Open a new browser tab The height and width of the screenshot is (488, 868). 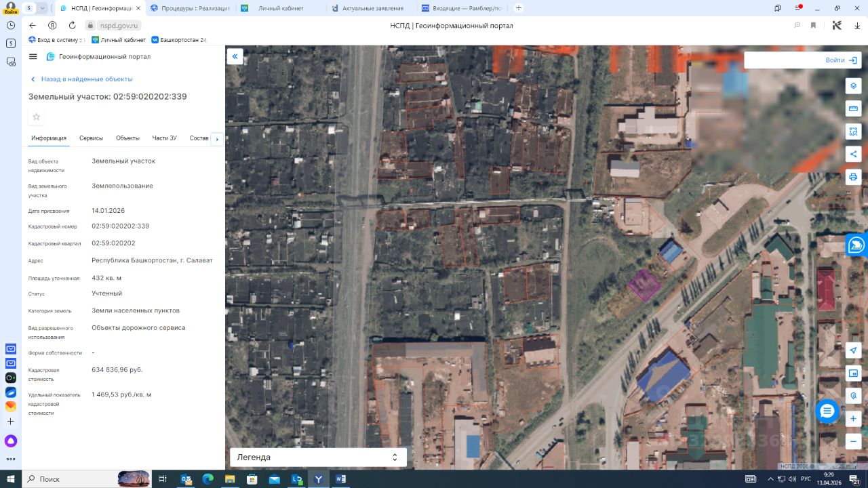[519, 8]
